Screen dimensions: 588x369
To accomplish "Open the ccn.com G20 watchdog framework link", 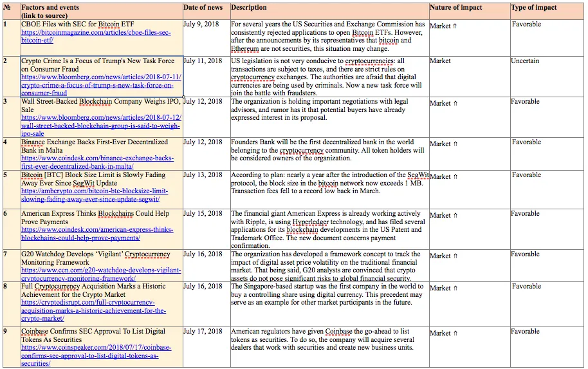I will tap(101, 274).
